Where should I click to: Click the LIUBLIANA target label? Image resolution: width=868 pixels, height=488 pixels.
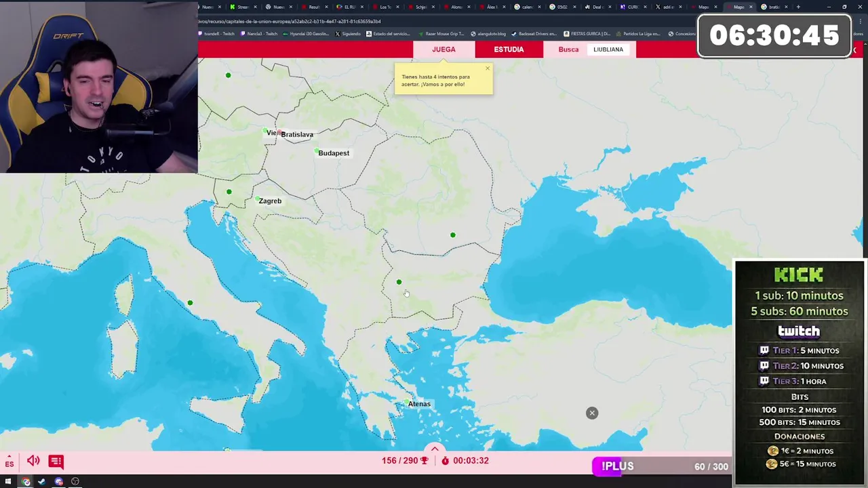(608, 49)
